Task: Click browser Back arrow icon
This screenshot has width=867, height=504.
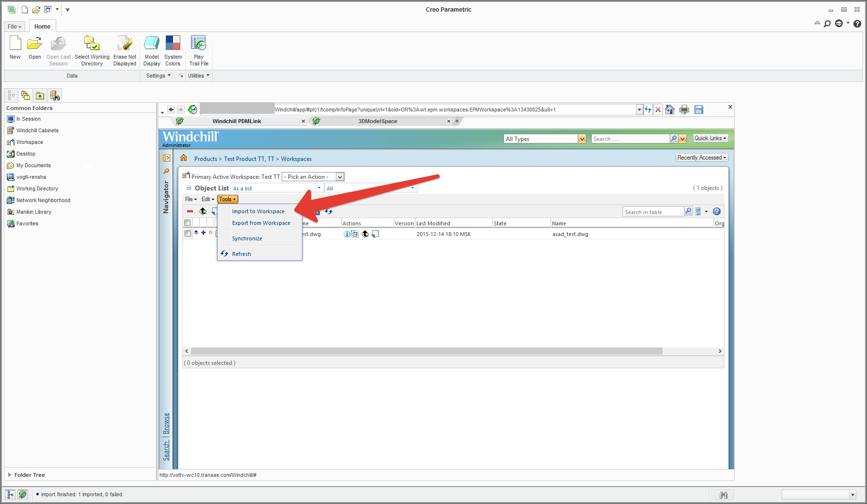Action: click(171, 110)
